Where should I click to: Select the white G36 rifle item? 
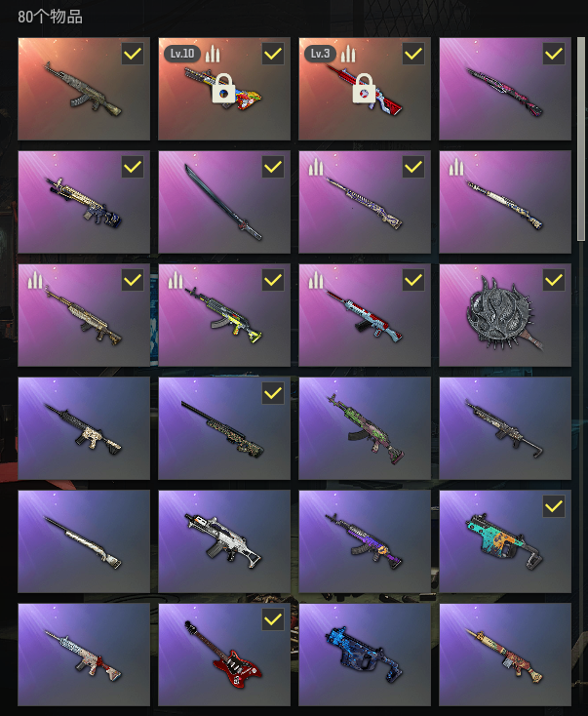point(224,541)
